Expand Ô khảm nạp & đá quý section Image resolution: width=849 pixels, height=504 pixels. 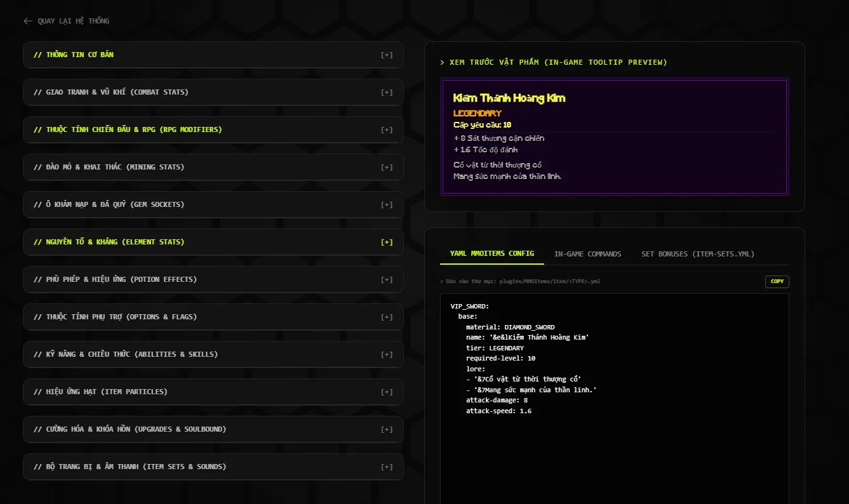pos(213,204)
